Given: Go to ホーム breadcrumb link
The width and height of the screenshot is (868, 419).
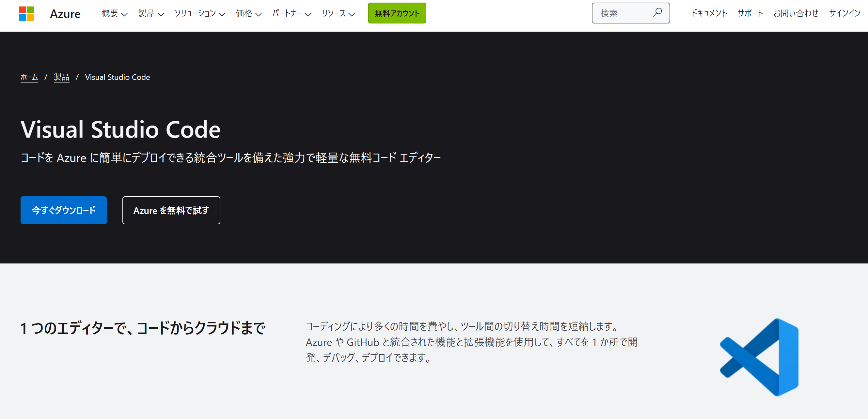Looking at the screenshot, I should (29, 77).
